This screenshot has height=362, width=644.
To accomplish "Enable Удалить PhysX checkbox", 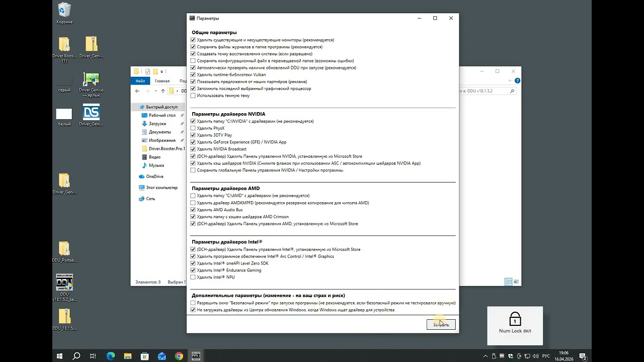I will [x=193, y=128].
